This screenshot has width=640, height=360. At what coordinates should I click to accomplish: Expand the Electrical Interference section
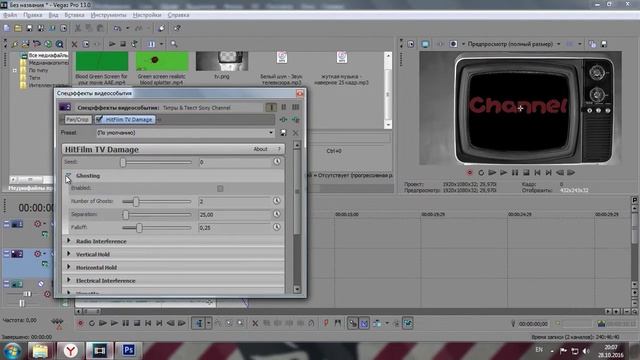point(69,281)
